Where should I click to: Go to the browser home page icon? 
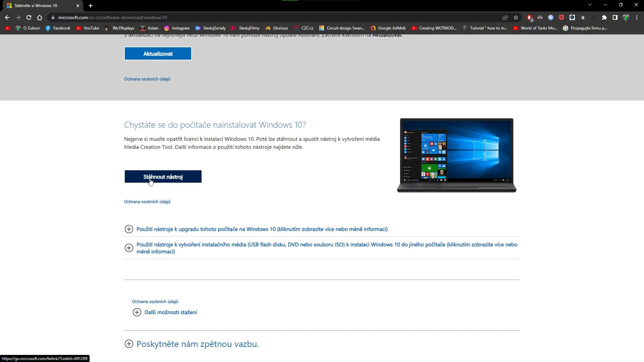tap(40, 17)
